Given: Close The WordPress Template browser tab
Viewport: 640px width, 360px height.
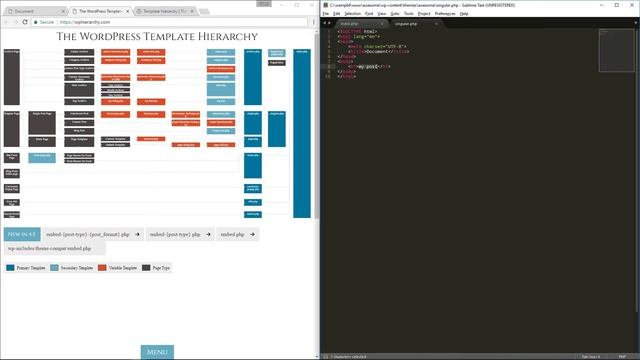Looking at the screenshot, I should 127,11.
